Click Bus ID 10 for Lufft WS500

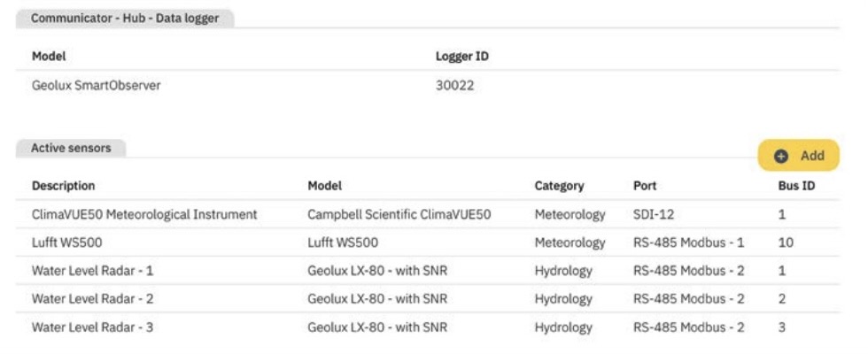786,242
